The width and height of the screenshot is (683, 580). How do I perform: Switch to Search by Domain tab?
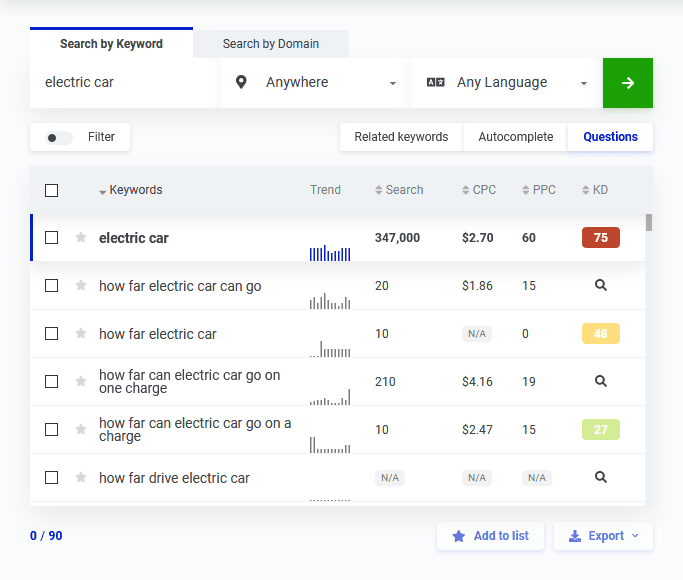(x=271, y=44)
